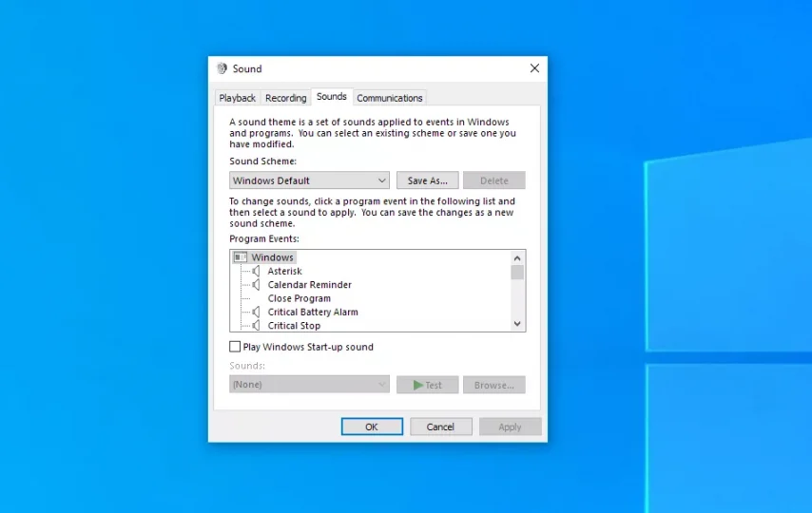Select the Calendar Reminder event
The height and width of the screenshot is (513, 812).
pos(309,285)
